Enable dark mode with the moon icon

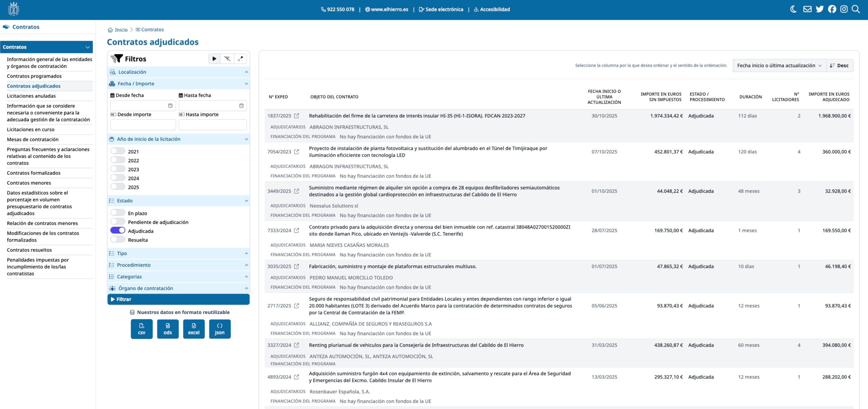pos(793,9)
